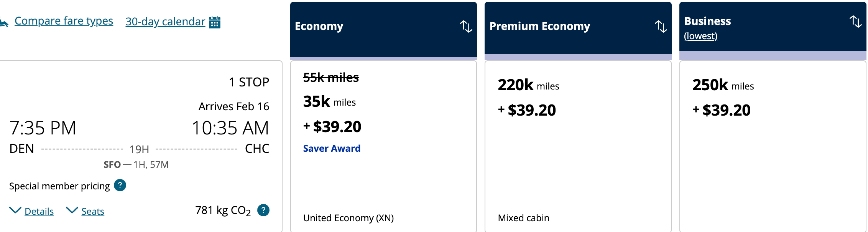Click the Saver Award label
Image resolution: width=868 pixels, height=232 pixels.
coord(332,149)
